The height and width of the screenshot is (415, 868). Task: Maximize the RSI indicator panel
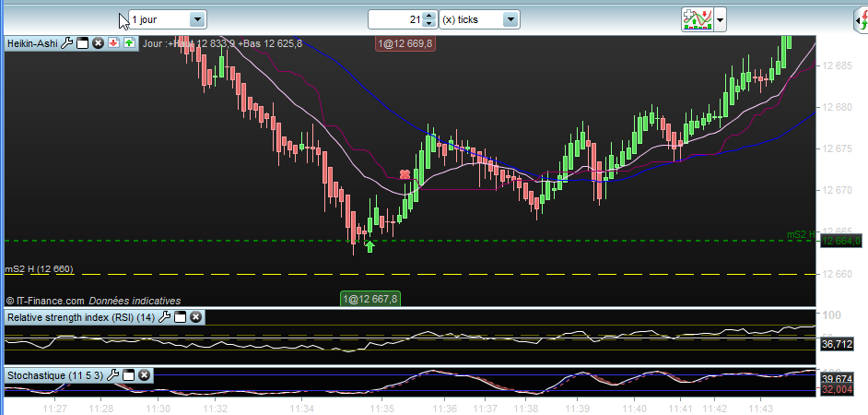point(181,317)
